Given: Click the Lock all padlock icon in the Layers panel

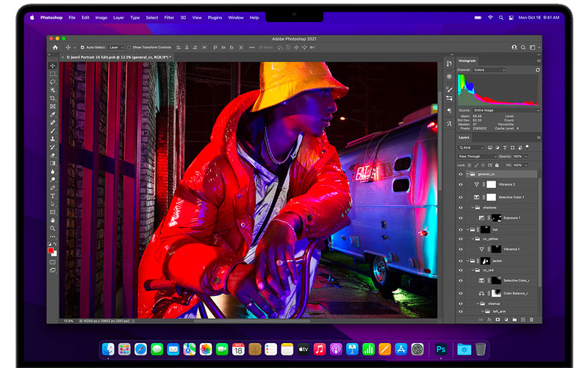Looking at the screenshot, I should (x=497, y=165).
